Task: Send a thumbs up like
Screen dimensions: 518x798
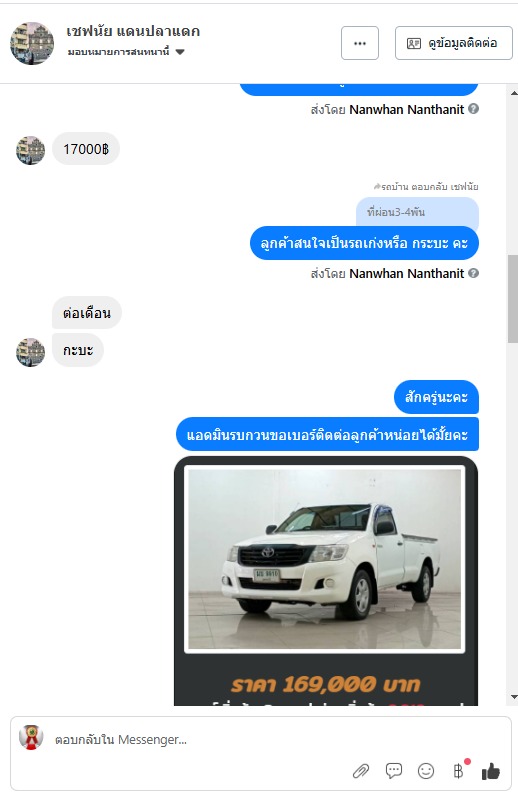Action: tap(491, 771)
